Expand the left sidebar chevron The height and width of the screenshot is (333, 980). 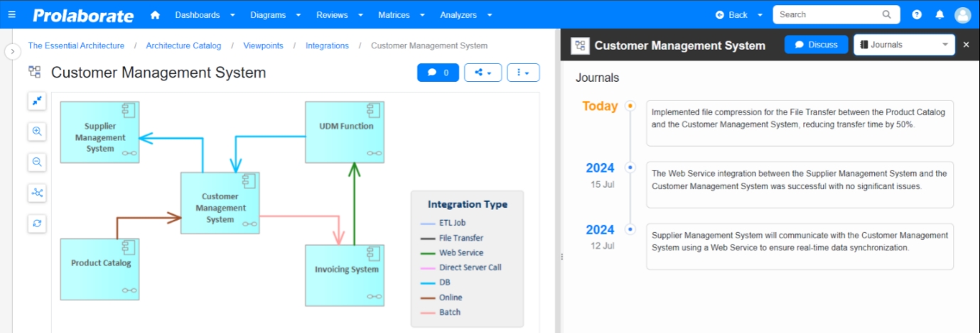(x=11, y=51)
